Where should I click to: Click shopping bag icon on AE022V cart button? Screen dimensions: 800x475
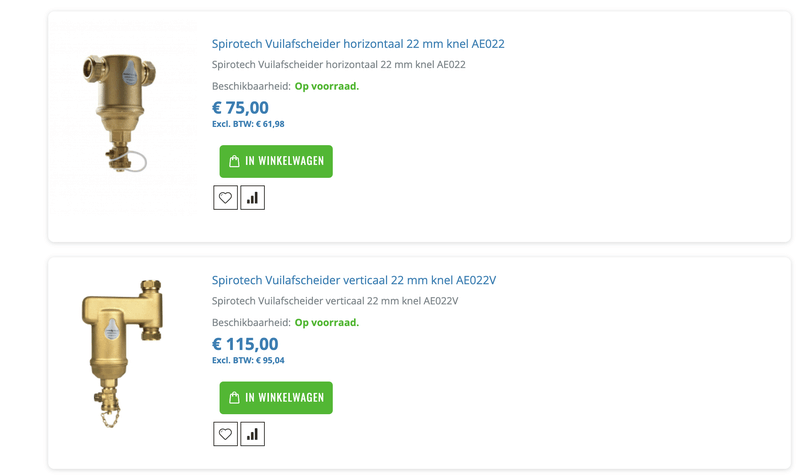coord(234,398)
